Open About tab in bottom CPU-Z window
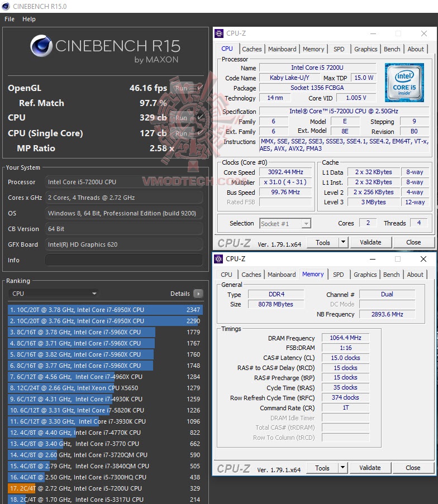 (x=415, y=275)
